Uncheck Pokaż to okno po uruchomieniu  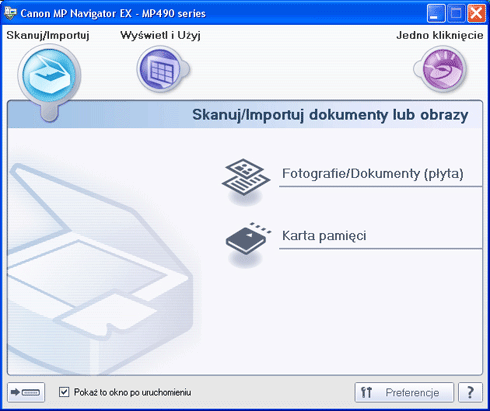[x=64, y=392]
